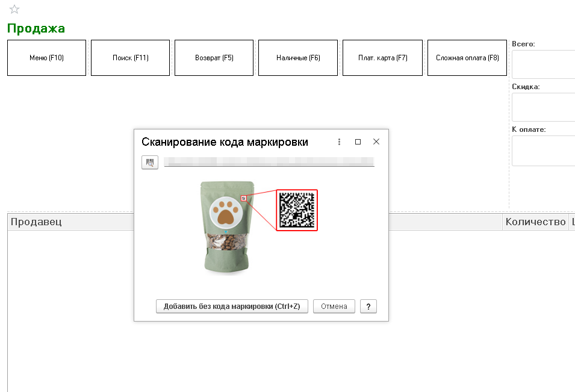This screenshot has width=575, height=392.
Task: Maximize the Сканирование кода маркировки dialog
Action: click(x=358, y=142)
